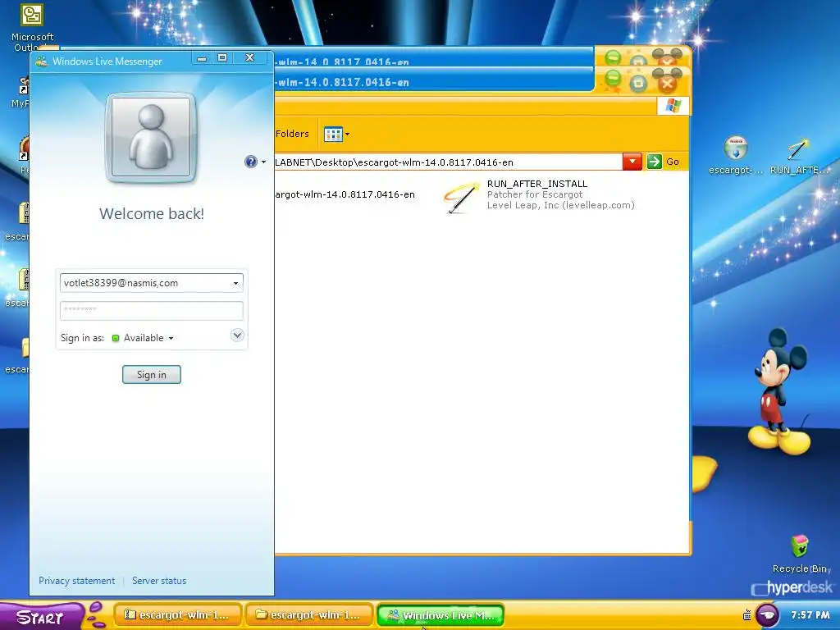The height and width of the screenshot is (630, 840).
Task: Click the Messenger title bar icon
Action: tap(41, 62)
